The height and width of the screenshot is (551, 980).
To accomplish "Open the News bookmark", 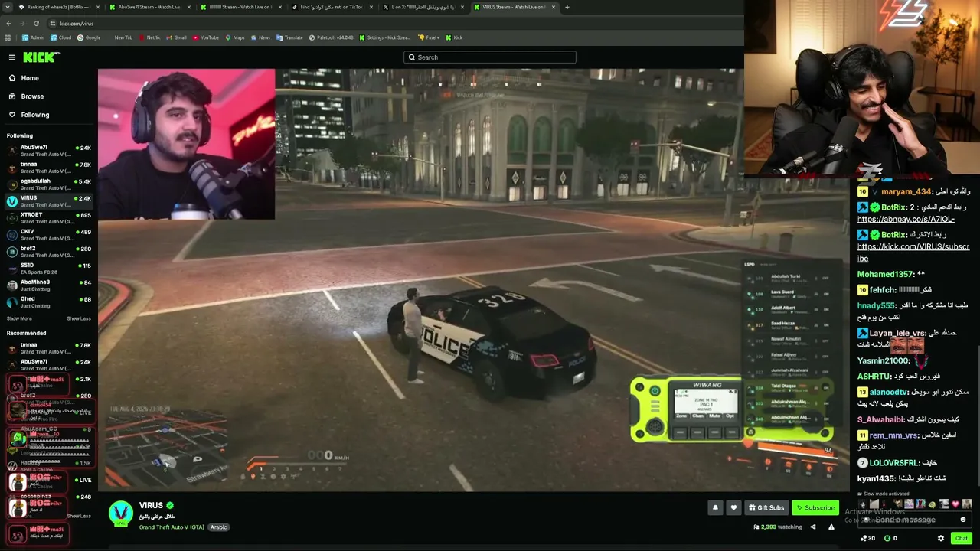I will pyautogui.click(x=260, y=37).
